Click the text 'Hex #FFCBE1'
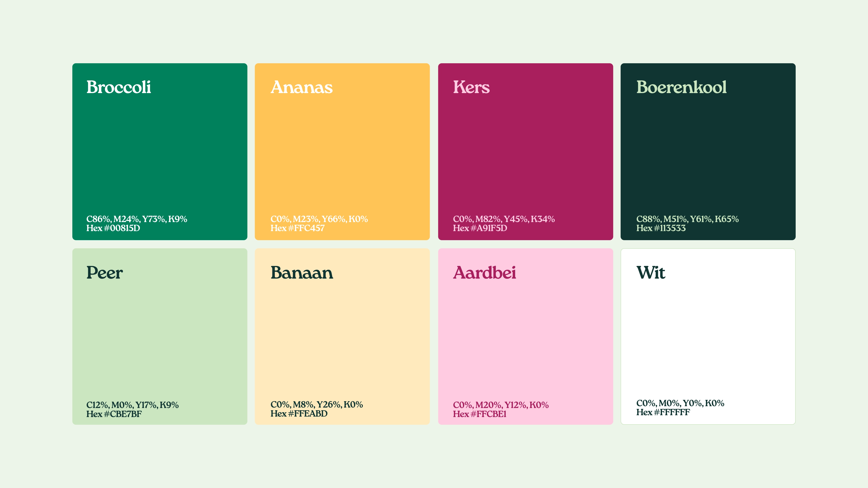 point(479,414)
